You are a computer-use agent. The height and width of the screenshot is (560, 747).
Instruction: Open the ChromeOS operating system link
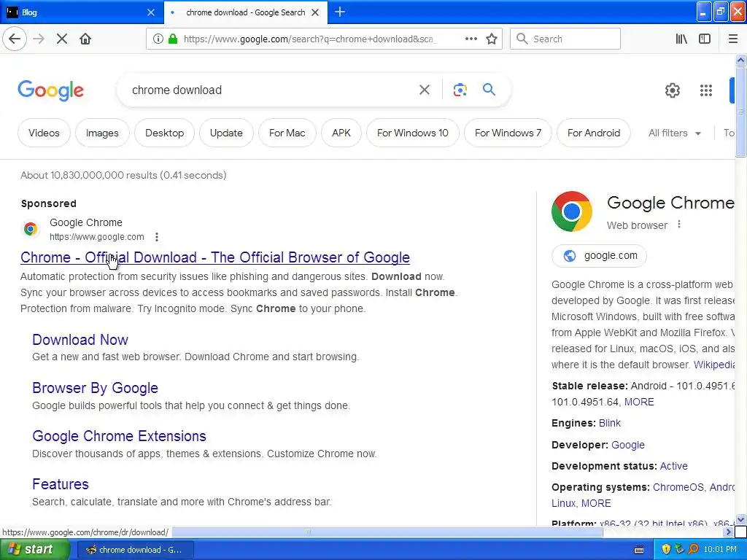coord(678,487)
